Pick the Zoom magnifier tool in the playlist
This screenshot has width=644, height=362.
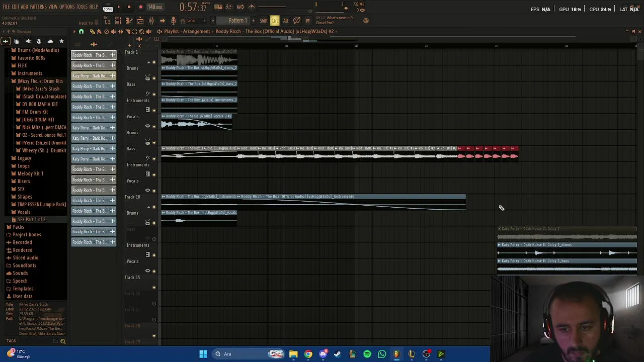pyautogui.click(x=141, y=32)
